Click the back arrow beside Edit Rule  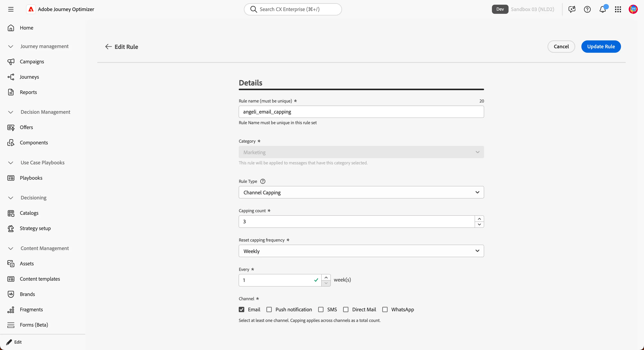pos(108,47)
